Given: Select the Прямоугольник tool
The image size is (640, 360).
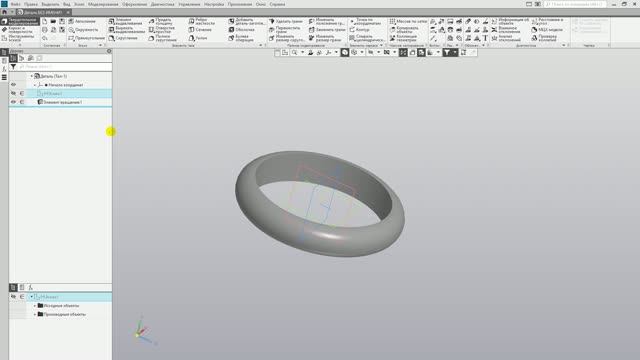Looking at the screenshot, I should pos(86,38).
